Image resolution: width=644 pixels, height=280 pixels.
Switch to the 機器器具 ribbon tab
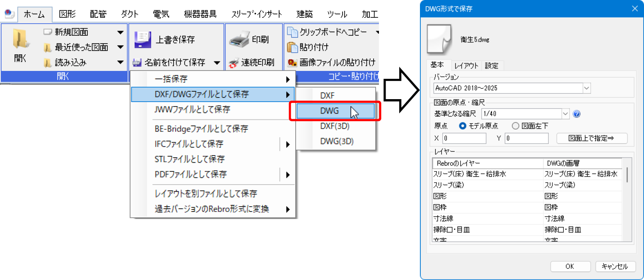pos(200,15)
